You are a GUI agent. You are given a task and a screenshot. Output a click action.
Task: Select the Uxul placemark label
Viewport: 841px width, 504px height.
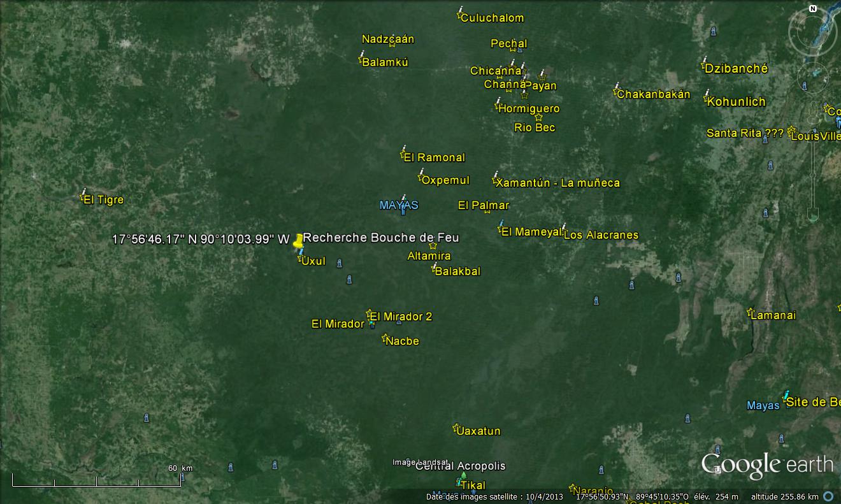point(313,261)
